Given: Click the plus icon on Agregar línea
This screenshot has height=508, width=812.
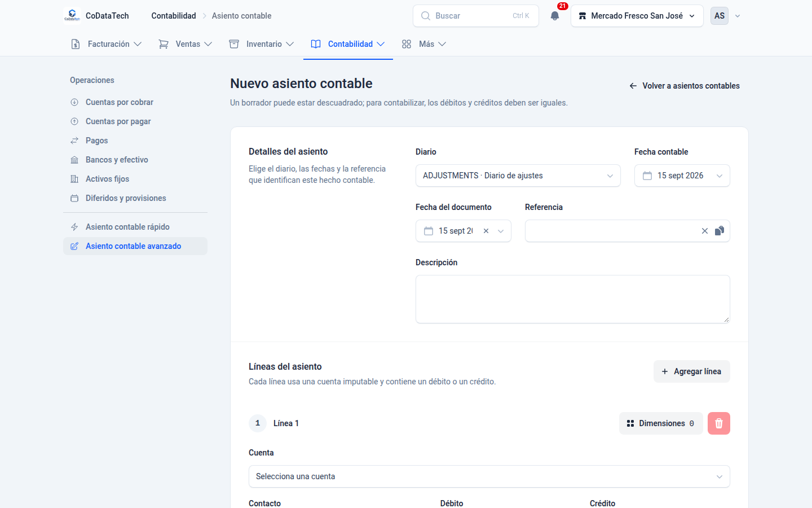Looking at the screenshot, I should pos(665,371).
